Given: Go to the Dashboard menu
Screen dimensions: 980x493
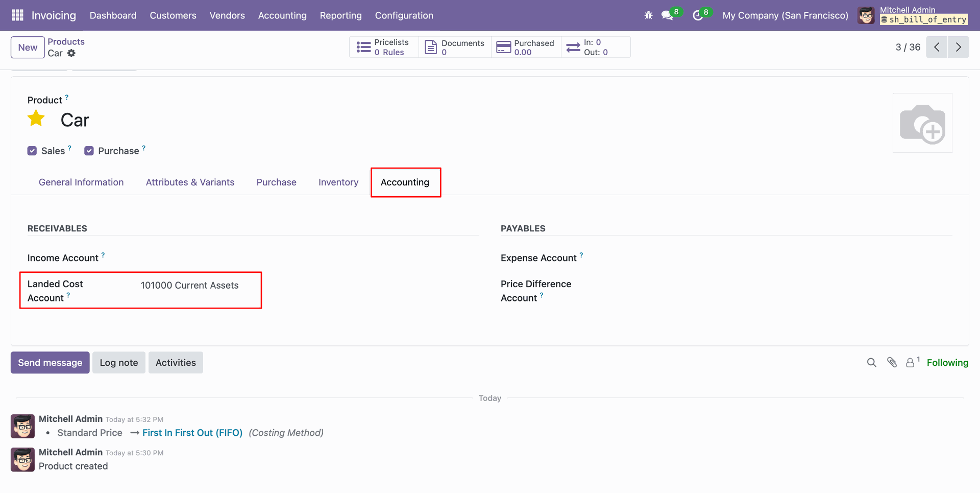Looking at the screenshot, I should click(113, 15).
